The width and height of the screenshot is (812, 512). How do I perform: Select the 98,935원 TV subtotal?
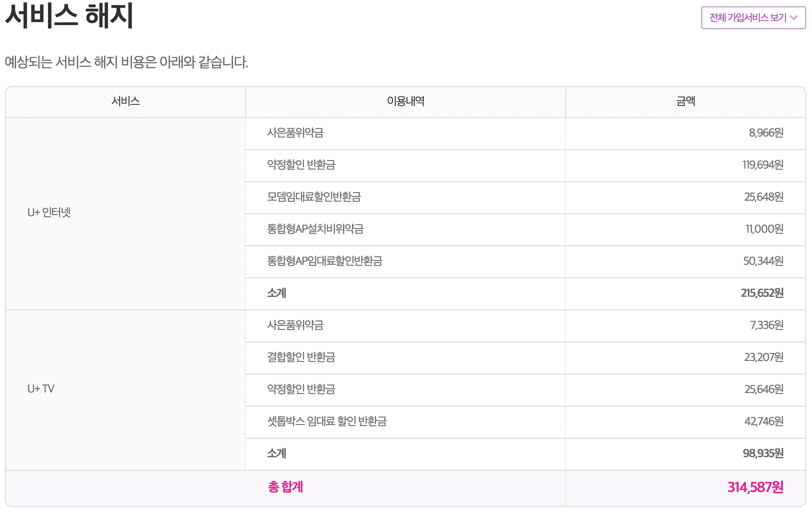coord(763,453)
